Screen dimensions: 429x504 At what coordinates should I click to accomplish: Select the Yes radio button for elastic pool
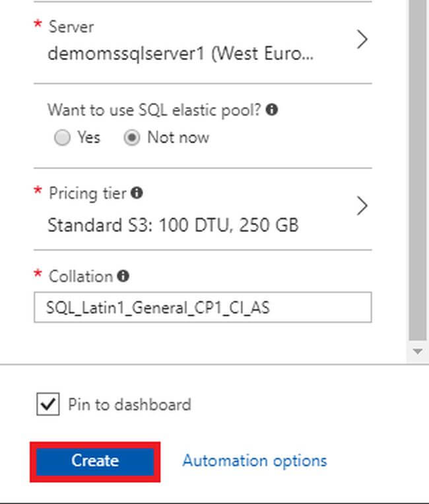[x=63, y=138]
